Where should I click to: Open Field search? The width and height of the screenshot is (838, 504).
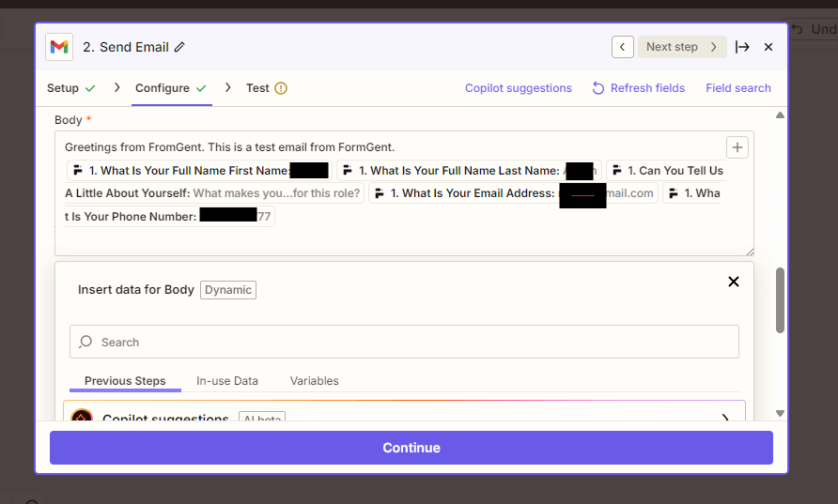point(738,88)
